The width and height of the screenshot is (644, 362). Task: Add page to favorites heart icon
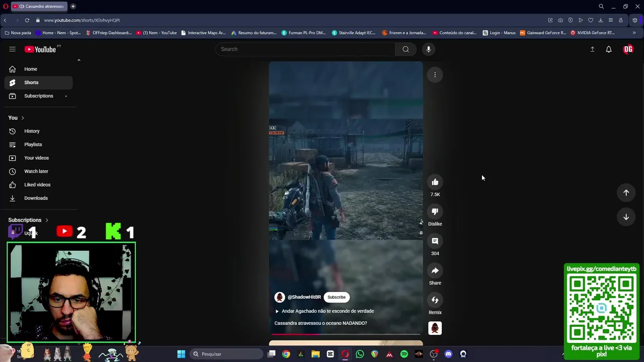(x=591, y=20)
